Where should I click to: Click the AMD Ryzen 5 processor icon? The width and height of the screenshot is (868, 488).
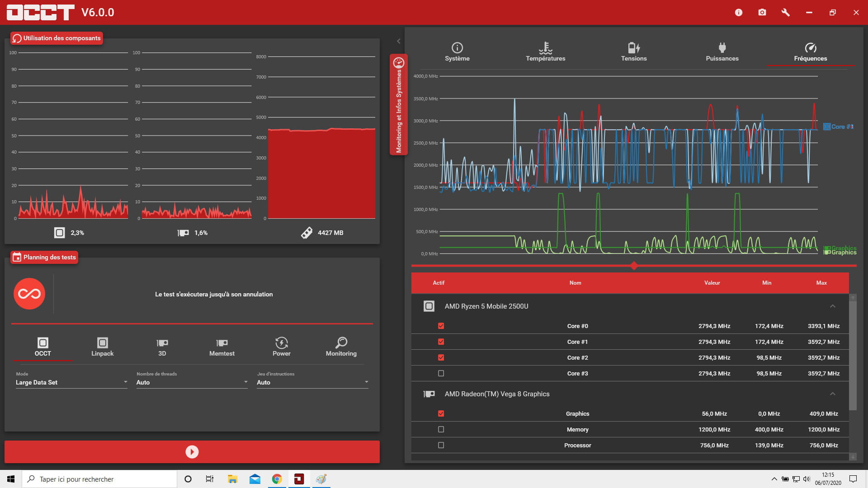(x=429, y=306)
